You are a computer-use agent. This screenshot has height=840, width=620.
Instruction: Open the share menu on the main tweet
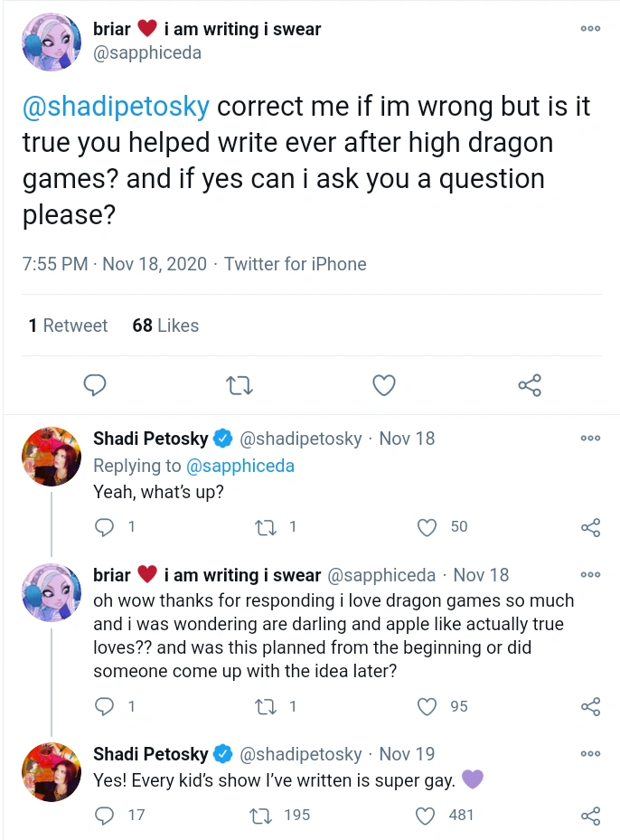529,385
